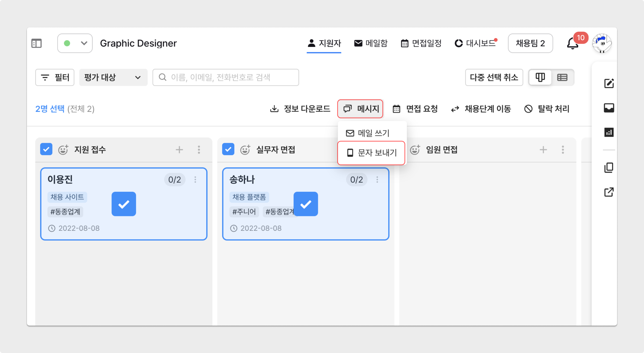Click the add evaluator emoji icon for 임원 면접
644x353 pixels.
(415, 150)
